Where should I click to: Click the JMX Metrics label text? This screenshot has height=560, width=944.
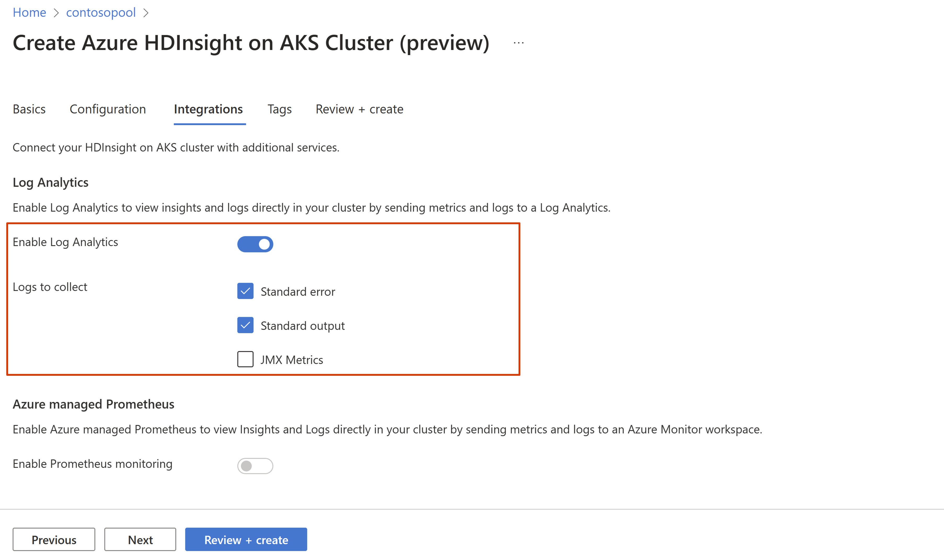(x=292, y=360)
